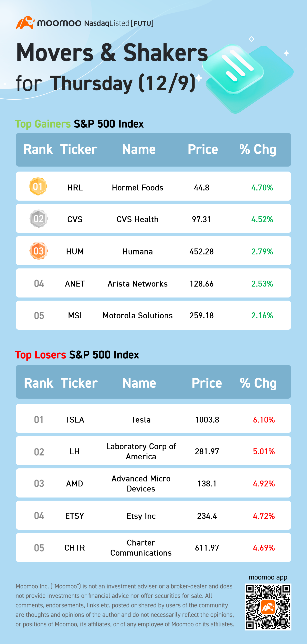307x644 pixels.
Task: Open the HRL ticker row
Action: (x=153, y=186)
